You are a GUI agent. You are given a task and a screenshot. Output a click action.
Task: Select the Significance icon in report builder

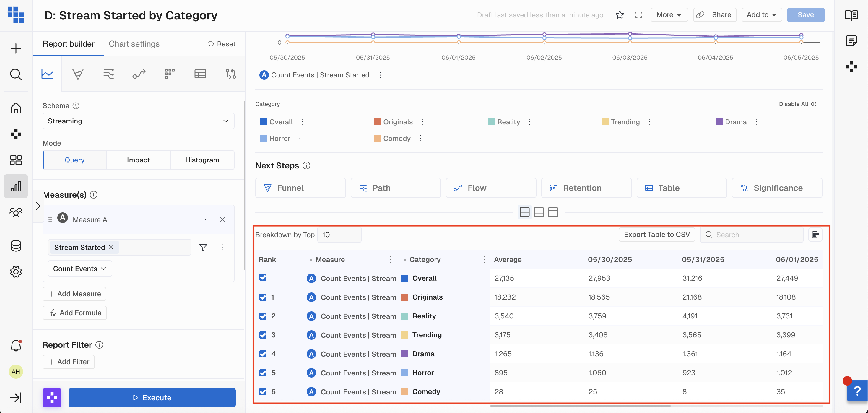pyautogui.click(x=230, y=74)
